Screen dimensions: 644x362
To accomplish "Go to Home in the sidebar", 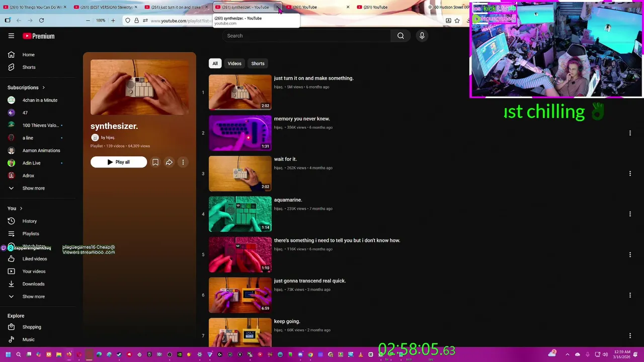I will [29, 55].
